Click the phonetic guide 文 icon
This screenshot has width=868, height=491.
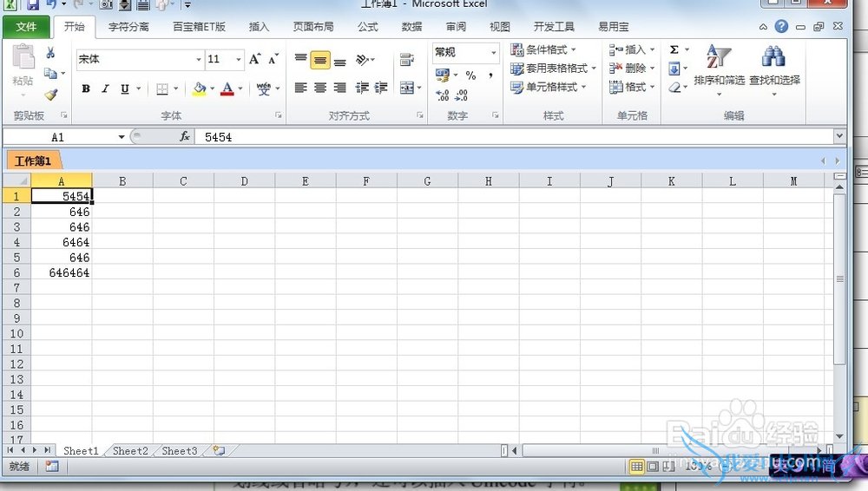[x=264, y=88]
